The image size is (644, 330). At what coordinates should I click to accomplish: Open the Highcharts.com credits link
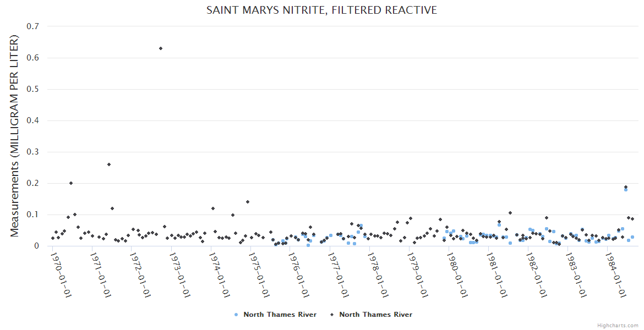[618, 325]
